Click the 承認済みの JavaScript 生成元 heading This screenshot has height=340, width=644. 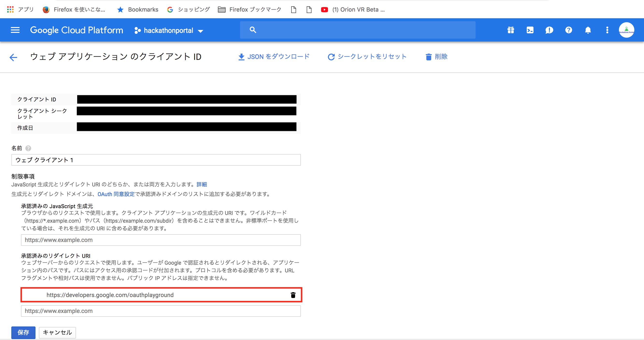57,206
